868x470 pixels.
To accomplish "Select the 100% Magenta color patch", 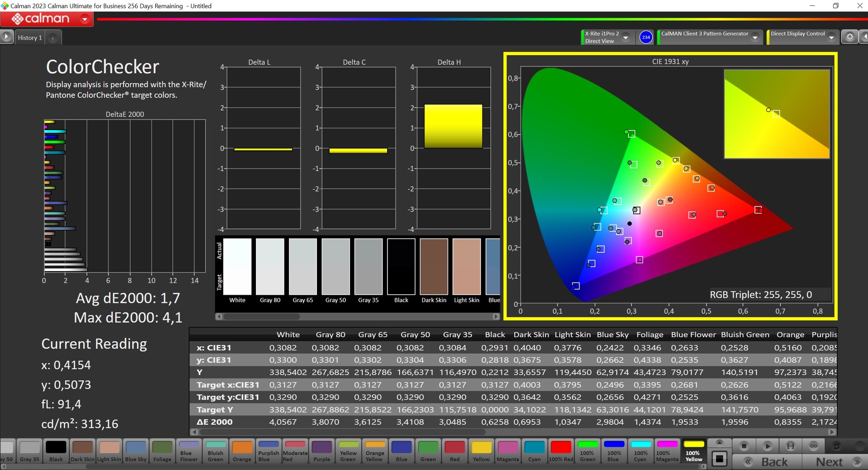I will [667, 451].
